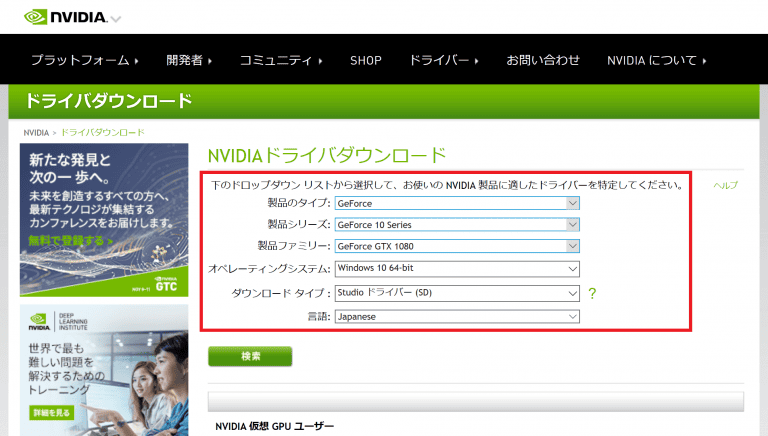The height and width of the screenshot is (436, 768).
Task: Open the 開発者 menu
Action: 189,60
